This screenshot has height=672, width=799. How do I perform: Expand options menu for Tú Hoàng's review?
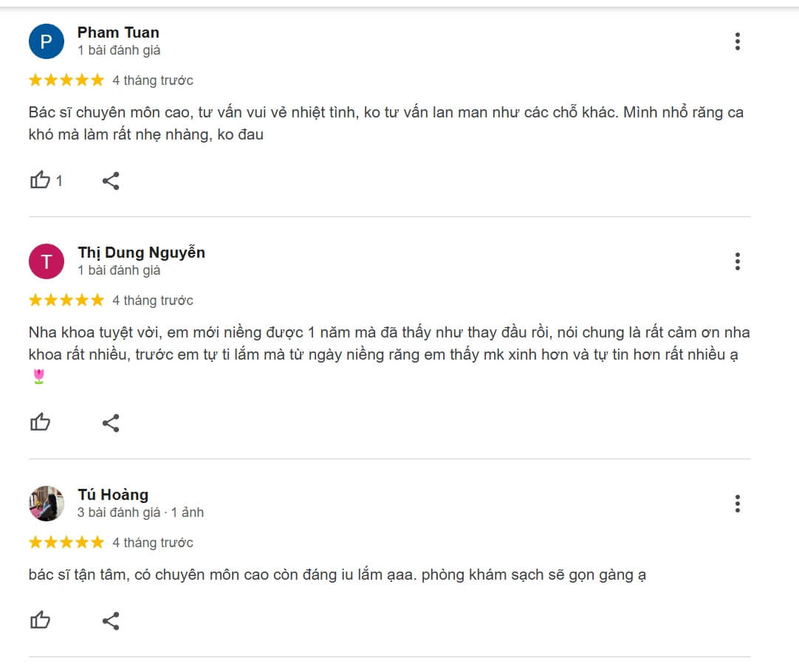pyautogui.click(x=737, y=504)
